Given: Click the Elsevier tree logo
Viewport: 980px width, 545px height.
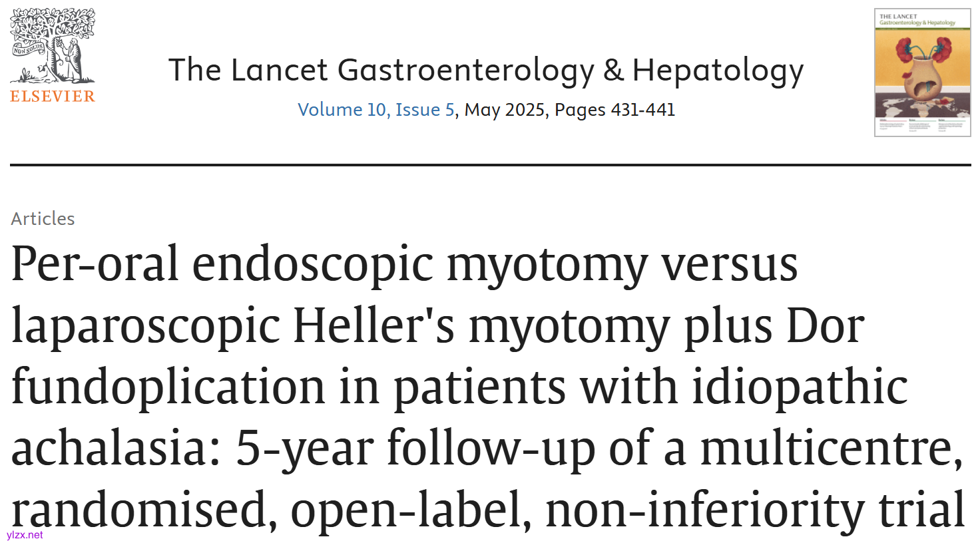Looking at the screenshot, I should click(53, 47).
